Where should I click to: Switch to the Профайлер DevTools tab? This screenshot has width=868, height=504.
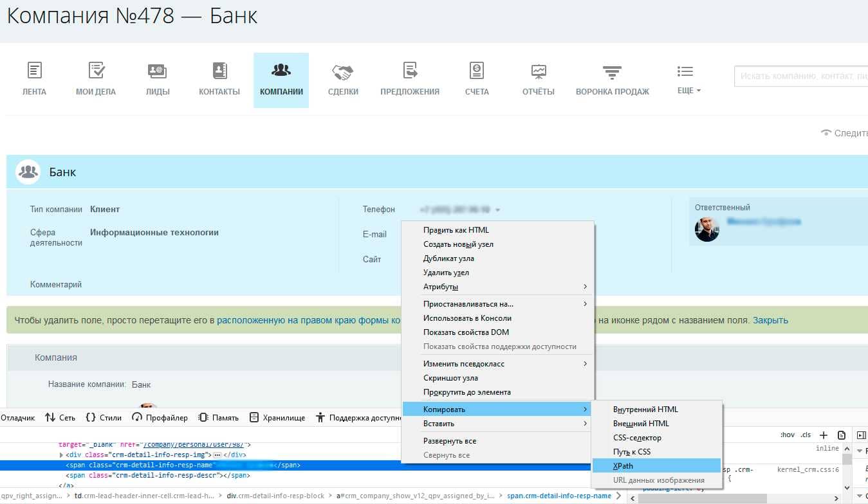pyautogui.click(x=160, y=418)
